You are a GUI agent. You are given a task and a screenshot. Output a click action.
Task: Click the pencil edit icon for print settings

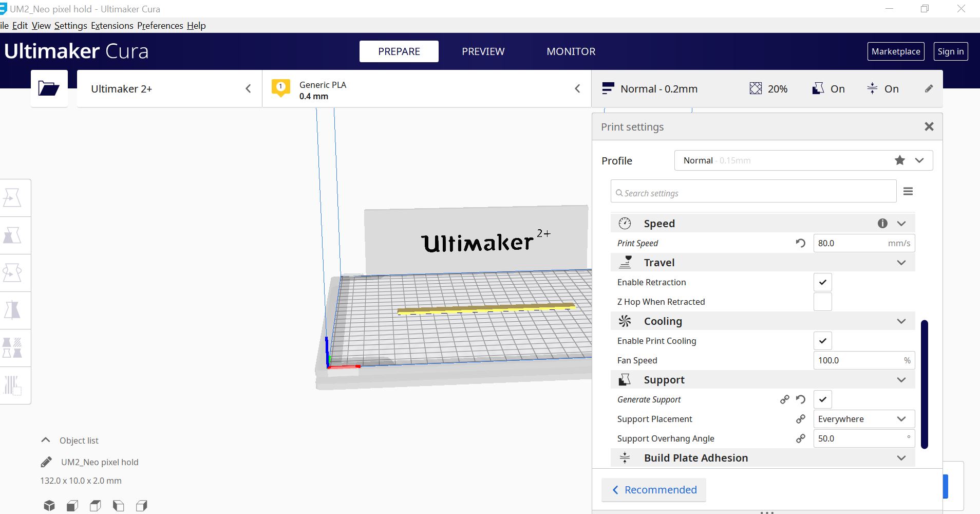pyautogui.click(x=929, y=89)
